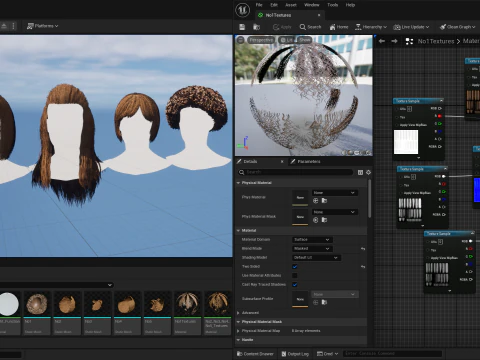The height and width of the screenshot is (360, 480).
Task: Open the Phys Material Mask None dropdown
Action: 334,212
